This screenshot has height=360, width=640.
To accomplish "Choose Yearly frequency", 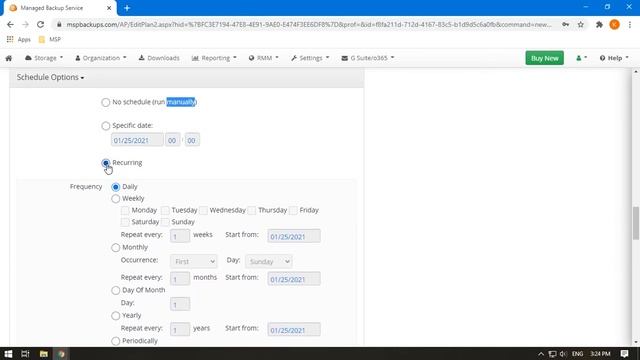I will tap(116, 316).
